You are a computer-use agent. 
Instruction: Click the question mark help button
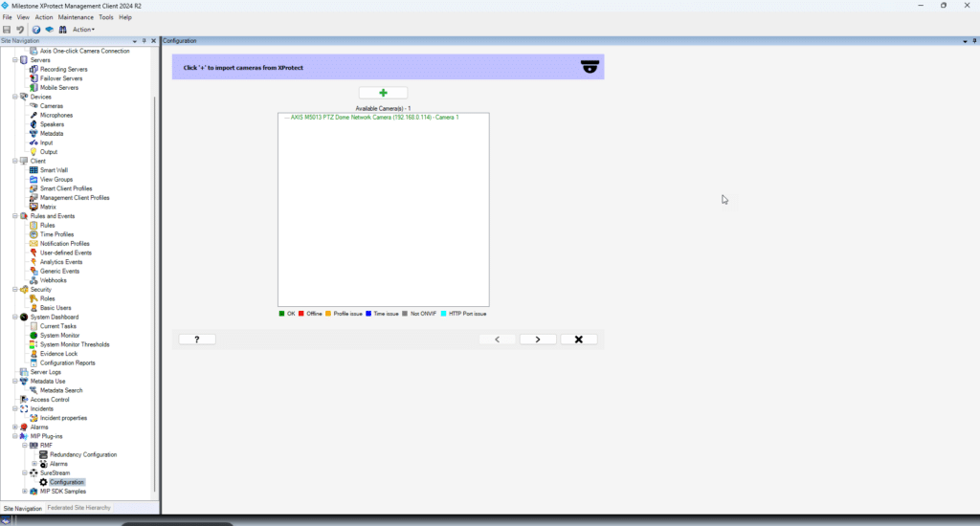(196, 340)
